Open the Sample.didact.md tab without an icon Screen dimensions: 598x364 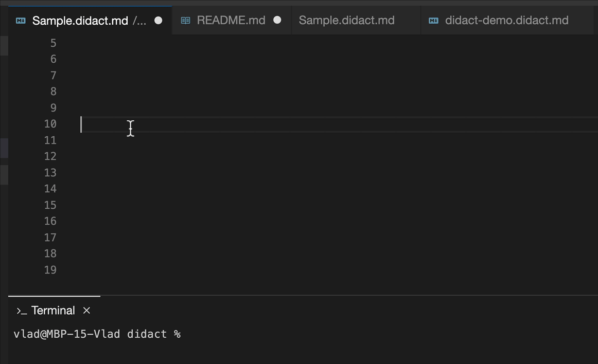[346, 21]
